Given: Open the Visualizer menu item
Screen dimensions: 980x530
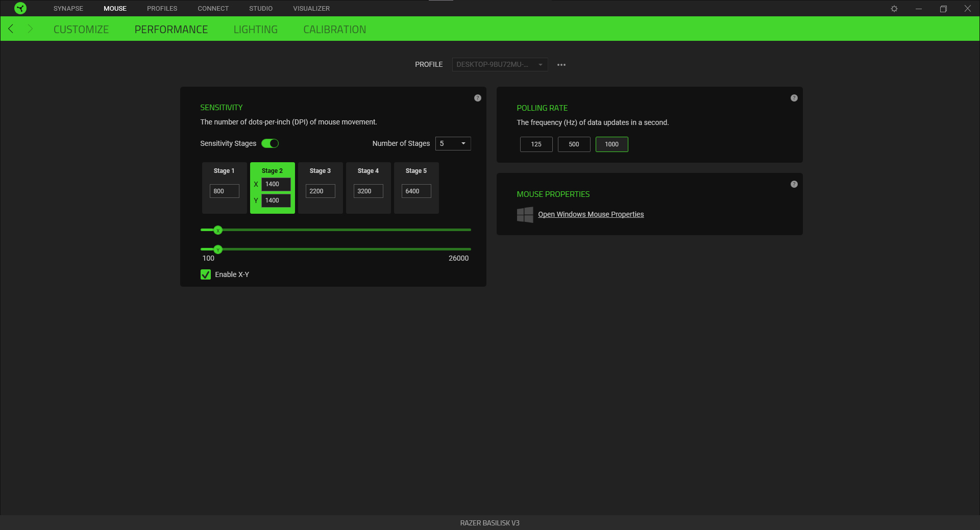Looking at the screenshot, I should coord(311,8).
